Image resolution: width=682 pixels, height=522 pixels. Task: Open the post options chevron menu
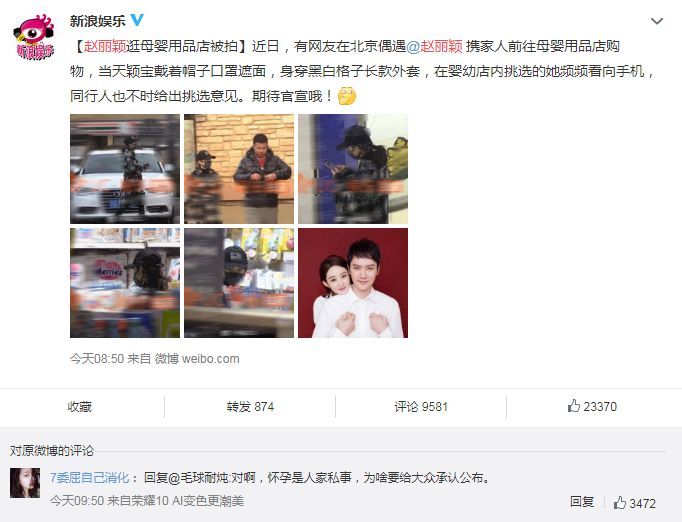656,21
